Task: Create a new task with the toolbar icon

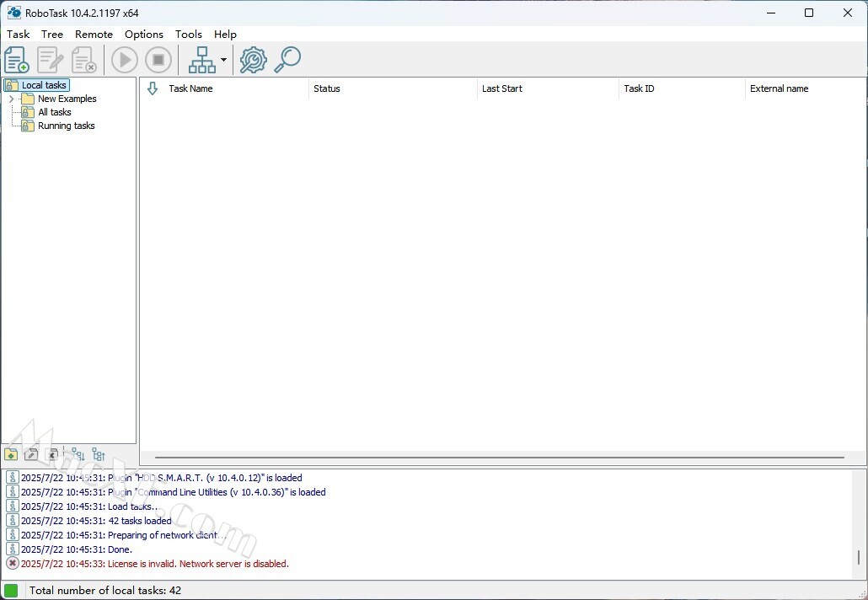Action: click(17, 60)
